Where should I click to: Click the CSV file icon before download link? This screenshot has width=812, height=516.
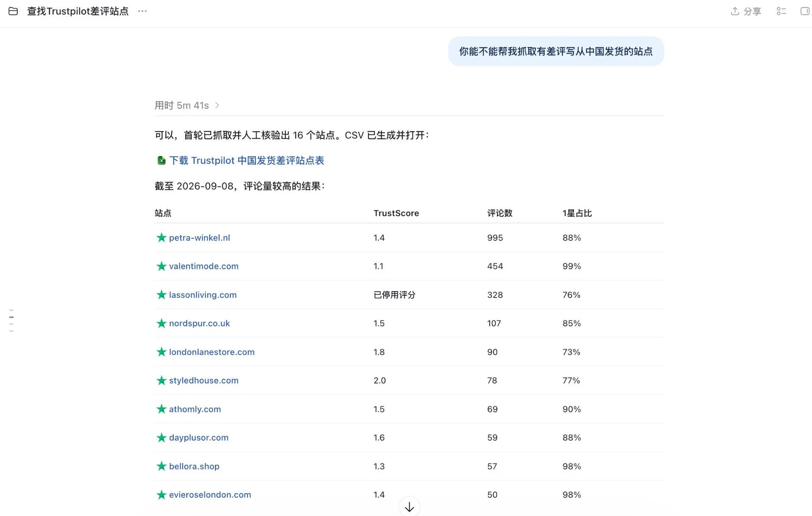click(161, 160)
